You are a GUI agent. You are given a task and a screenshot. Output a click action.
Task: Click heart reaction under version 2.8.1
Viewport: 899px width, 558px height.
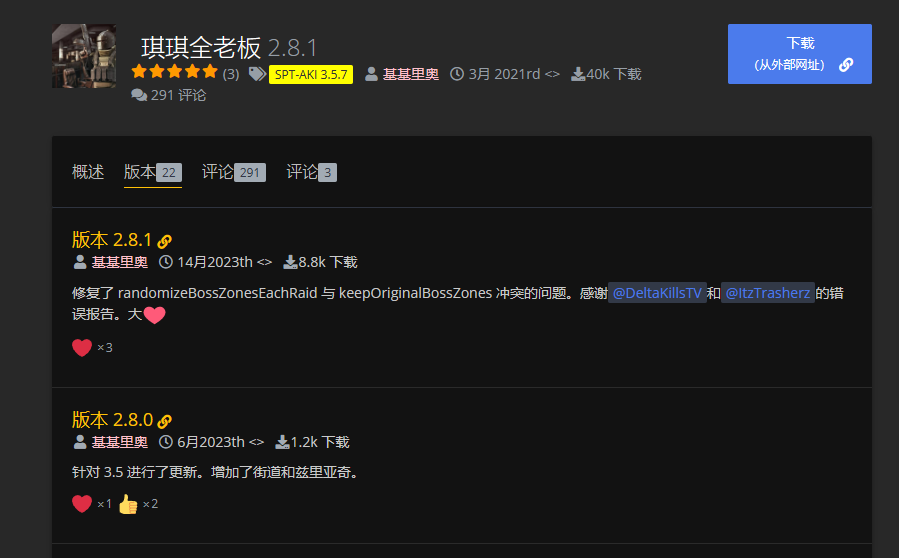click(82, 348)
